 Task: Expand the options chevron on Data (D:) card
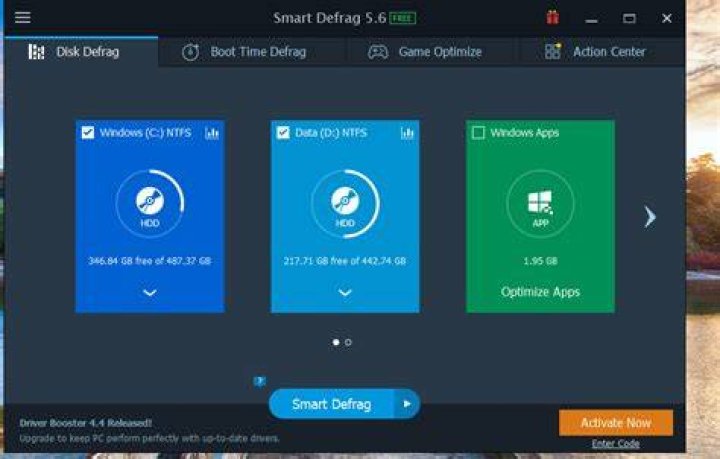click(x=345, y=292)
